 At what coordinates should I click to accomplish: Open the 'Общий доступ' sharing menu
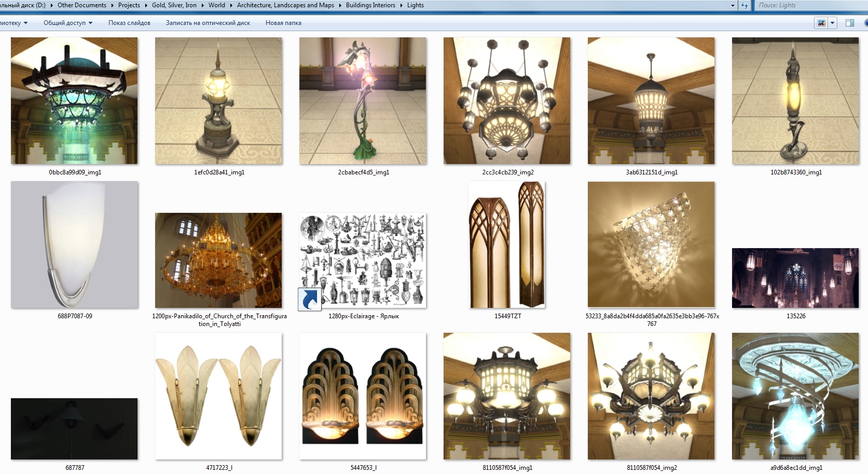(68, 23)
